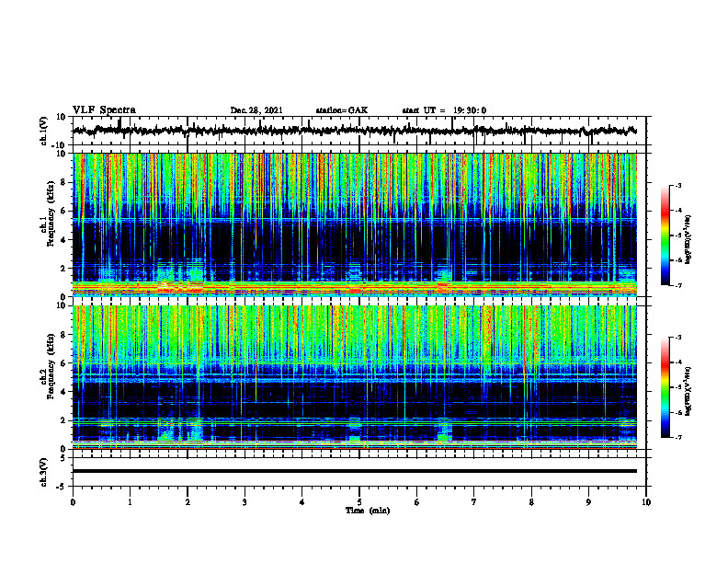Click the "4" kHz tick of ch.1 spectrogram
728x563 pixels.
point(64,239)
